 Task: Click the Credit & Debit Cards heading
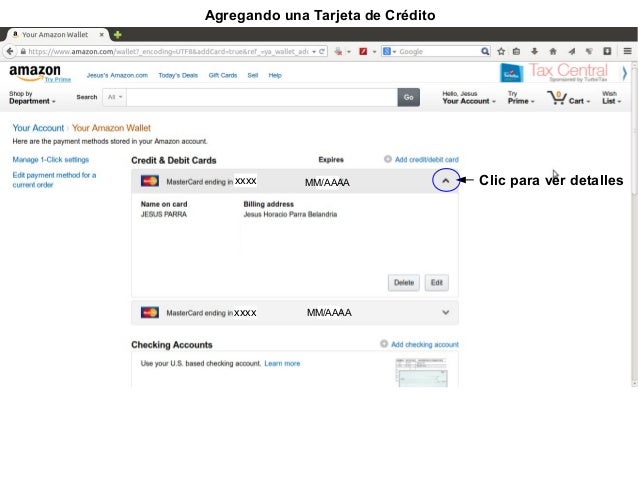coord(174,160)
